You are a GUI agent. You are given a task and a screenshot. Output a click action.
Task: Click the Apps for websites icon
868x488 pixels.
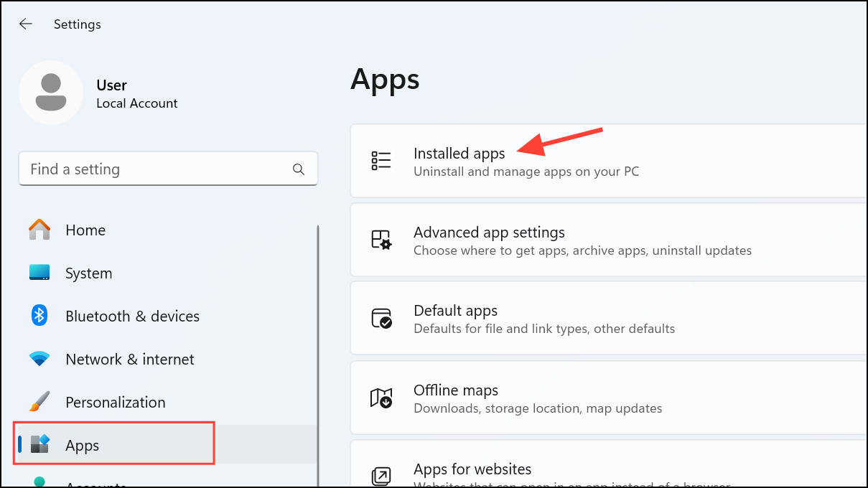click(x=381, y=476)
